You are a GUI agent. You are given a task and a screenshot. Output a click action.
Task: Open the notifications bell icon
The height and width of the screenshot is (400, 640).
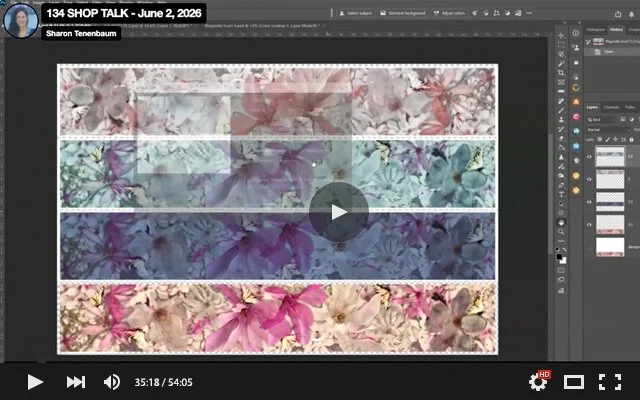632,13
